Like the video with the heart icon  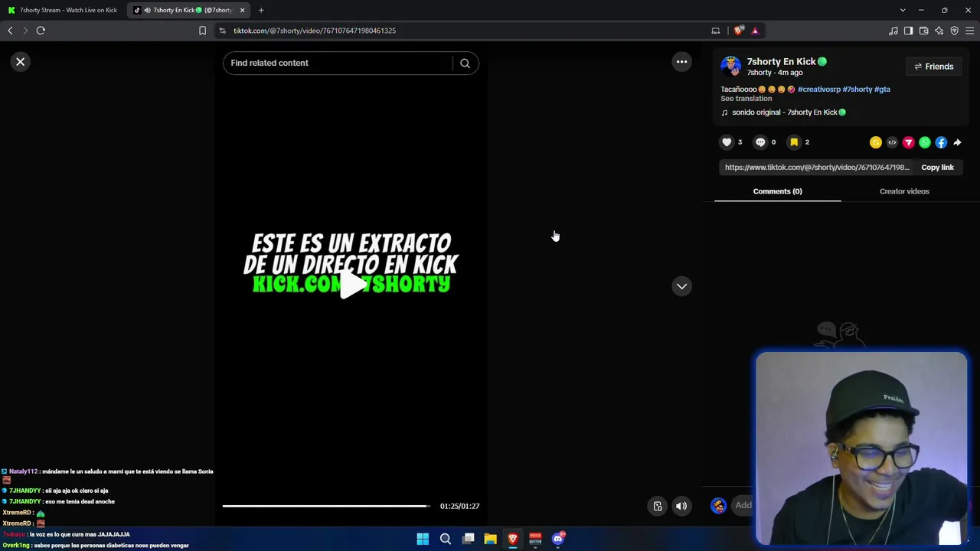727,142
